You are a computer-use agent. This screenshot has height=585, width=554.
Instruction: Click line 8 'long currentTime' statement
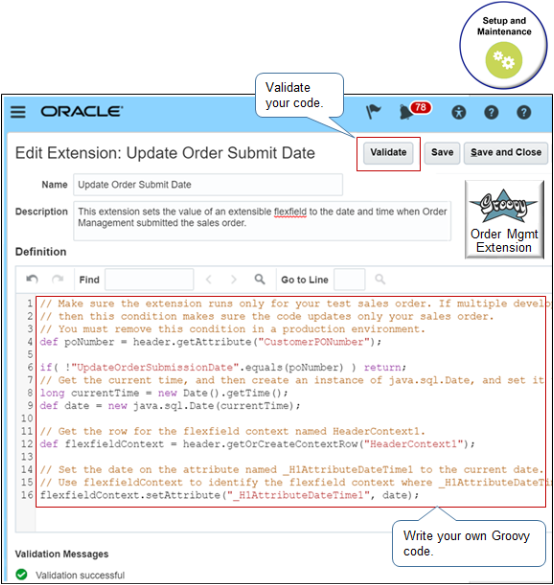pyautogui.click(x=164, y=393)
